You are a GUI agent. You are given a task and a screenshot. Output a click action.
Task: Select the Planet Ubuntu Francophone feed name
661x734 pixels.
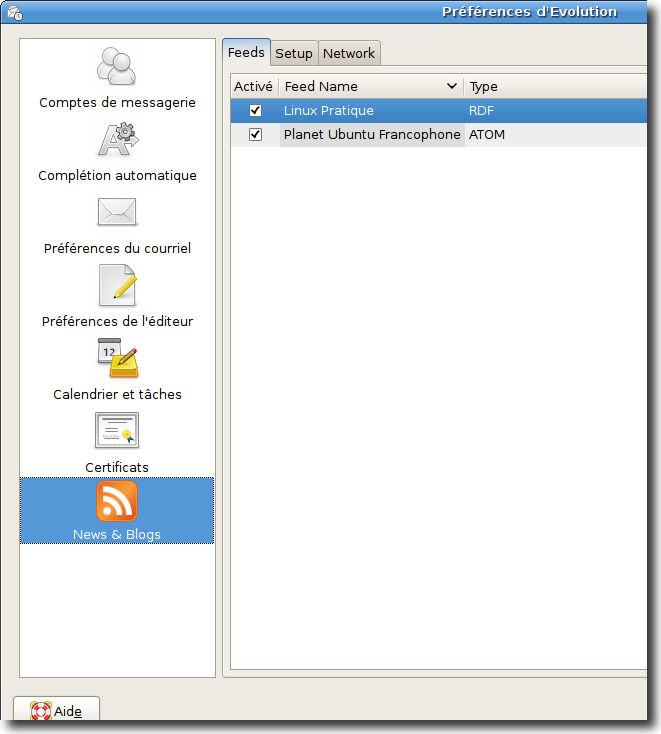click(371, 134)
